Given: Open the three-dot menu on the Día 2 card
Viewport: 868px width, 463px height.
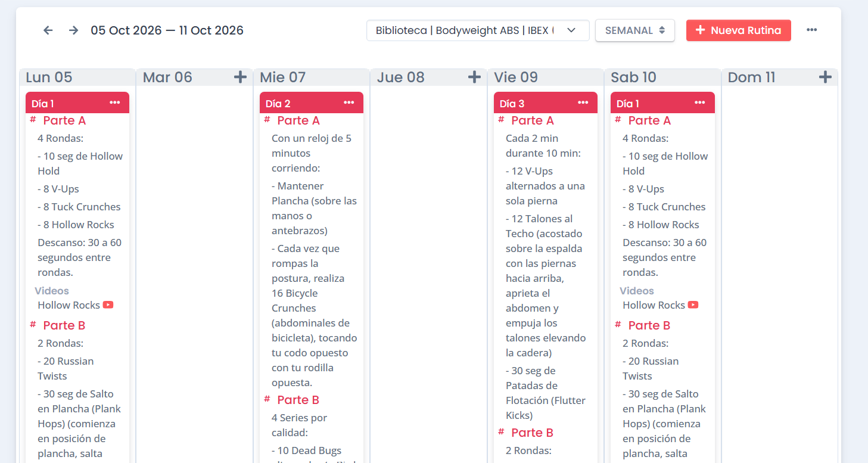Looking at the screenshot, I should (x=349, y=103).
